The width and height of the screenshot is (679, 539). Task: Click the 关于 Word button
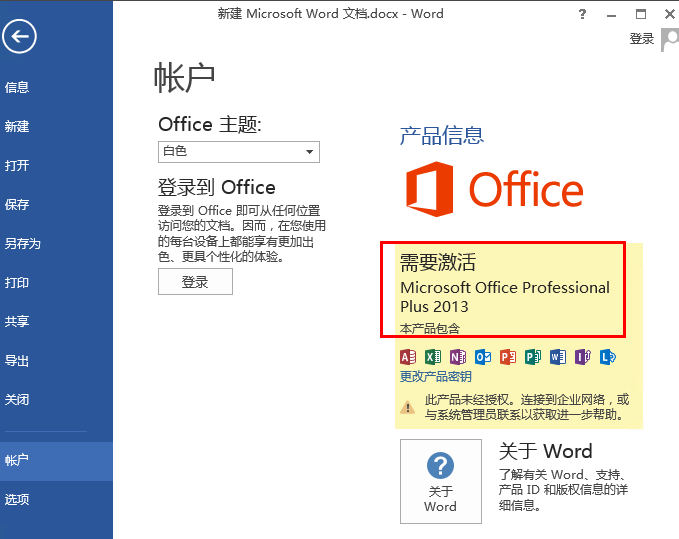[441, 481]
